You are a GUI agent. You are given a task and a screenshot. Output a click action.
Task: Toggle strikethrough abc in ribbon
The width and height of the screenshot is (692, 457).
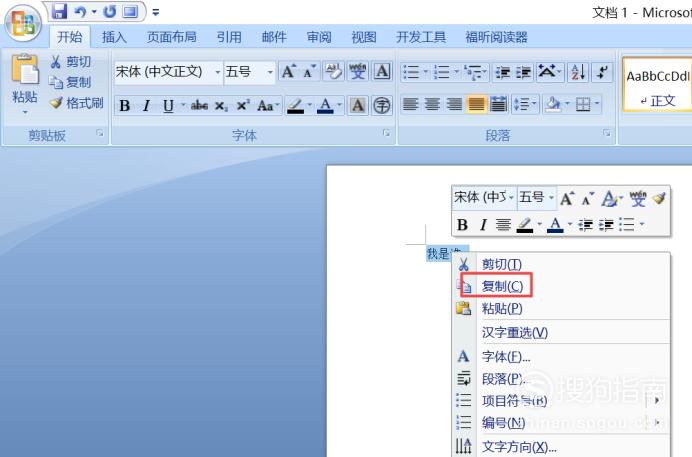point(199,106)
